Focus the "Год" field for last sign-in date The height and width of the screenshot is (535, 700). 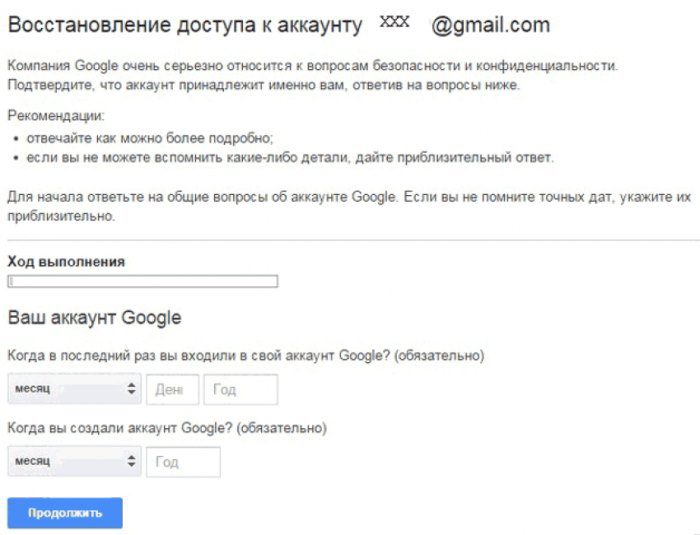coord(241,389)
